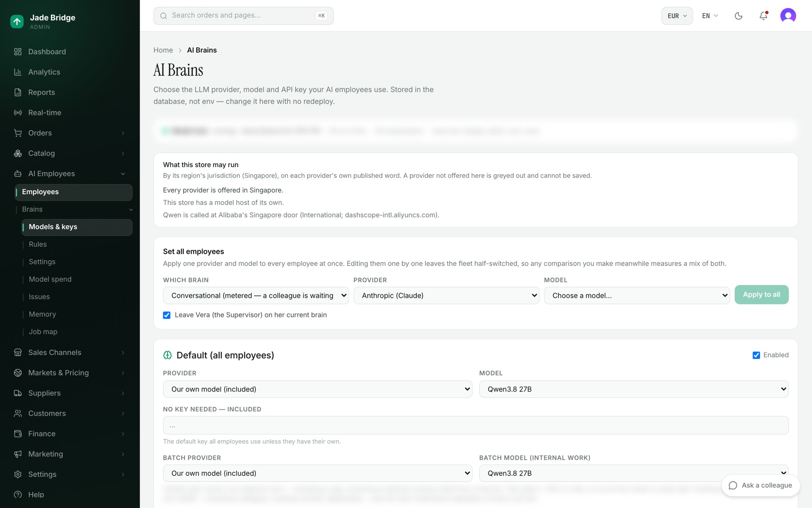812x508 pixels.
Task: Open the Rules submenu item
Action: click(x=38, y=244)
